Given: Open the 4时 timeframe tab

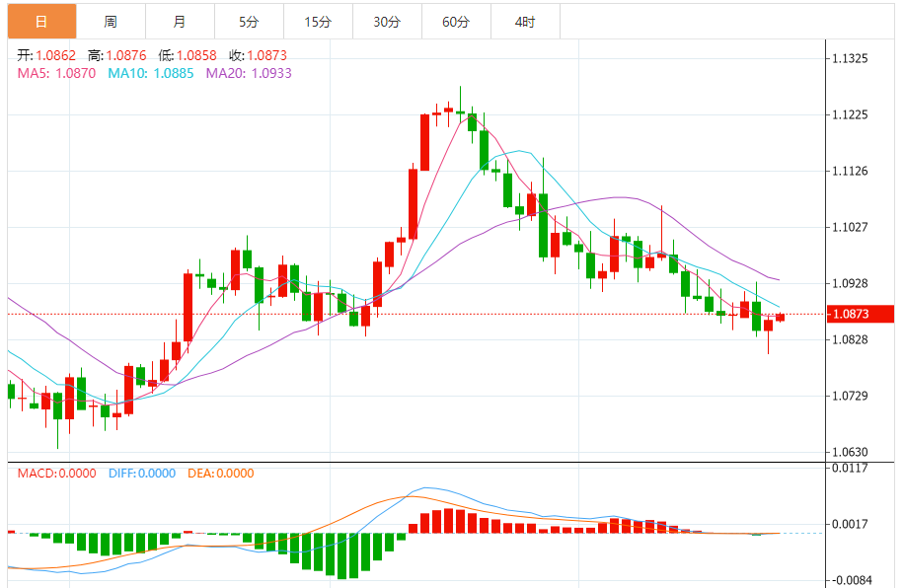Looking at the screenshot, I should [526, 22].
